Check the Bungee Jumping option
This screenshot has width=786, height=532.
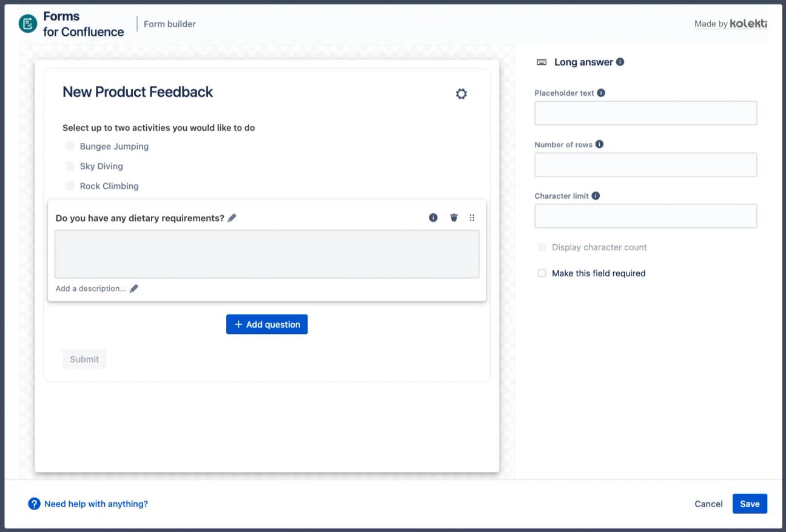(70, 146)
